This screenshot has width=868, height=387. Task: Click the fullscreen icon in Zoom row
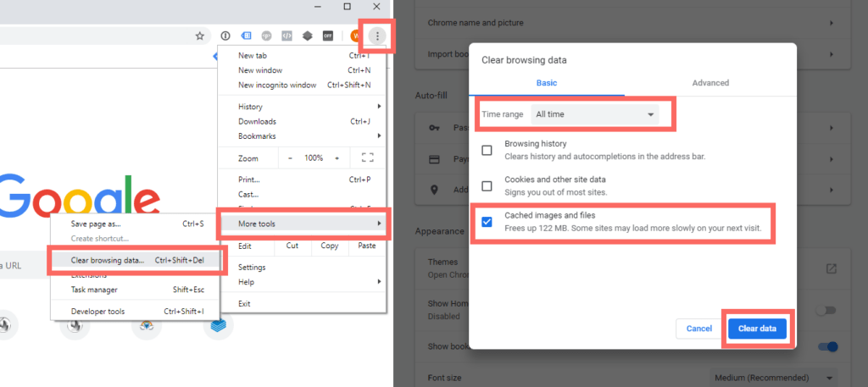point(367,158)
